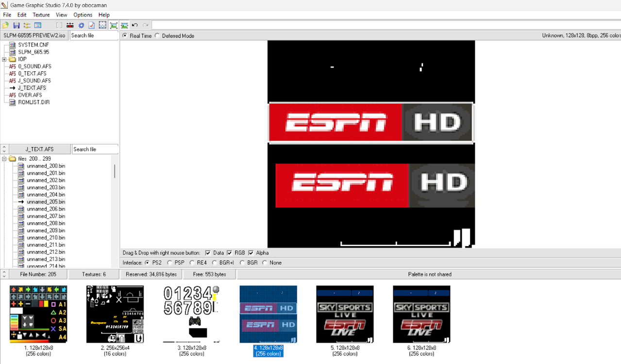Select BGR+I interlace option

215,263
